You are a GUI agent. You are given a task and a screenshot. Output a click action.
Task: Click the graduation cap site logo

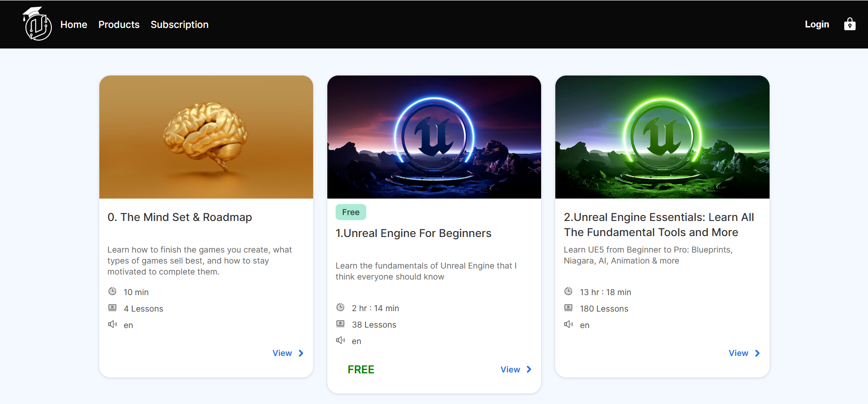coord(38,24)
